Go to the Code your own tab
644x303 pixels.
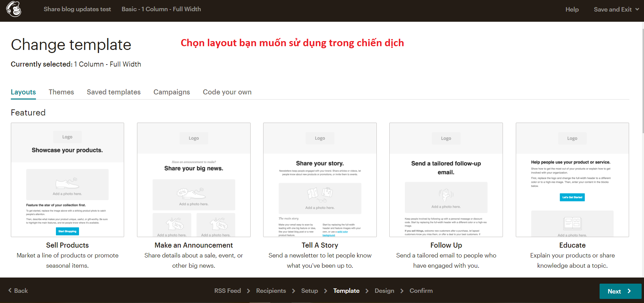pos(227,92)
